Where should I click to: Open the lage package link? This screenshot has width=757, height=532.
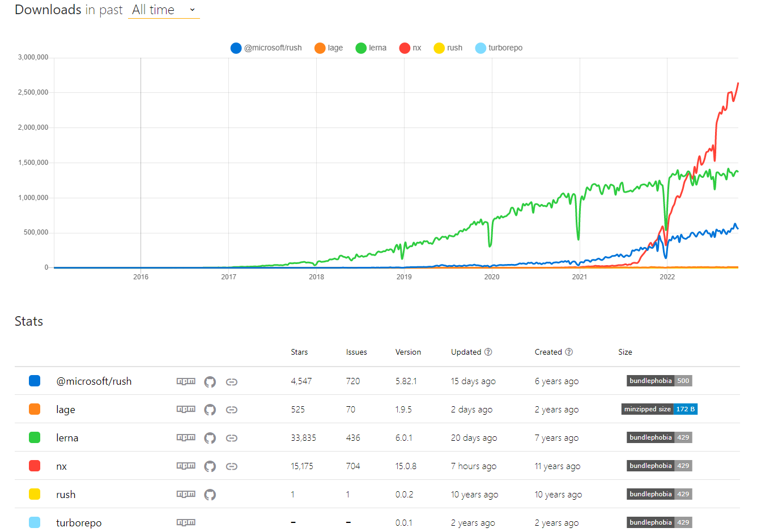[66, 410]
